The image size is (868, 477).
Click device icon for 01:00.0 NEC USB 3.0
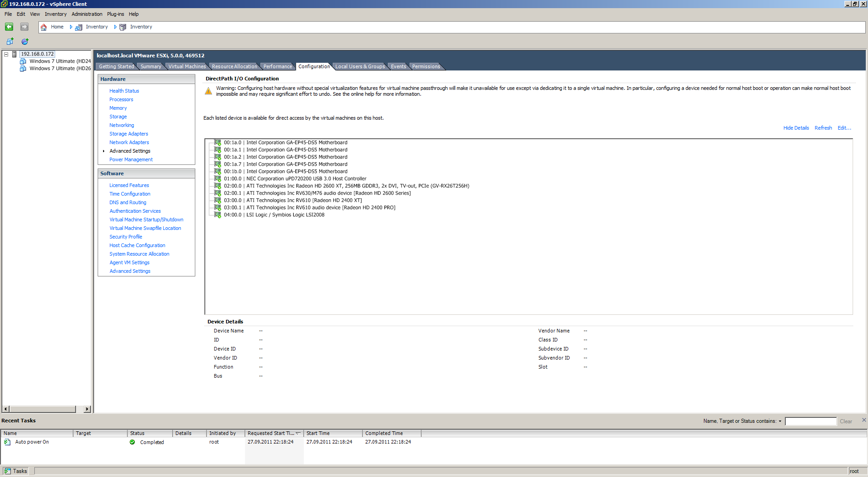point(218,179)
